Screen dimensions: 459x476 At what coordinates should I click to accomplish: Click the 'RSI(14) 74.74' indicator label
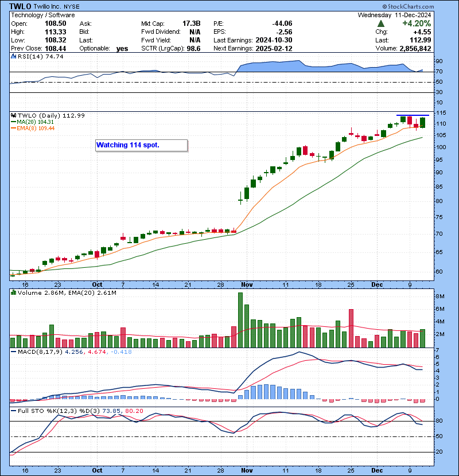(x=40, y=56)
